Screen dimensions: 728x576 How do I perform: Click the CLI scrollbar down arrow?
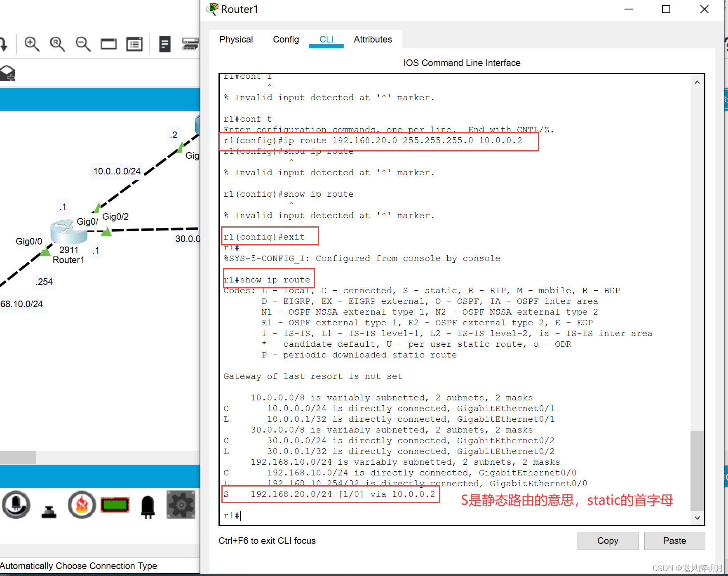click(697, 518)
